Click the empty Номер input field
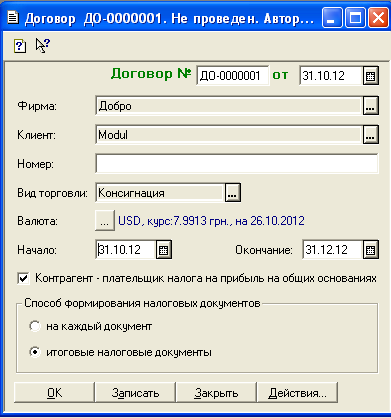 (237, 163)
